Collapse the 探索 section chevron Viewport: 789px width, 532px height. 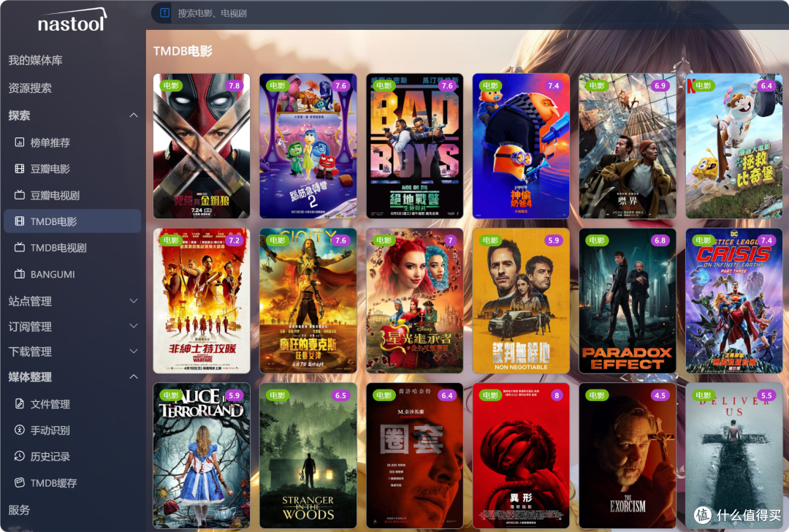pos(133,115)
